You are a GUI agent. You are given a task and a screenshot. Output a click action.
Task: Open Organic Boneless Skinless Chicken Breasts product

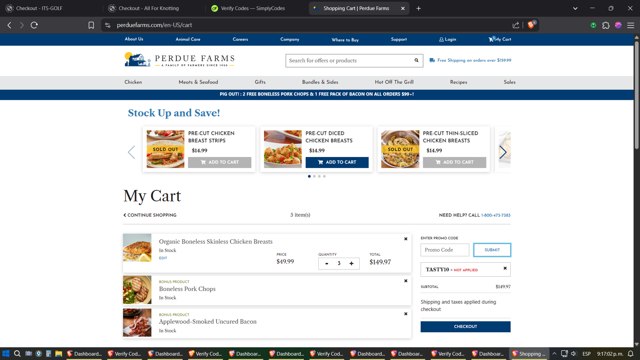(x=216, y=242)
